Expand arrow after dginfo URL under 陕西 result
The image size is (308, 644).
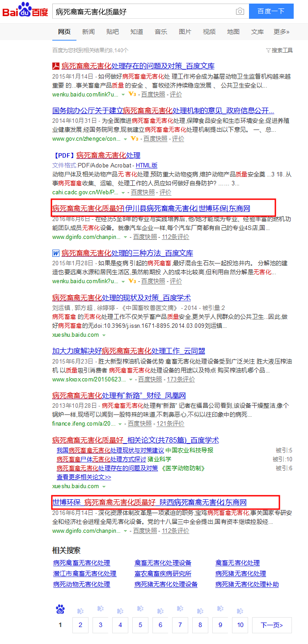[126, 531]
